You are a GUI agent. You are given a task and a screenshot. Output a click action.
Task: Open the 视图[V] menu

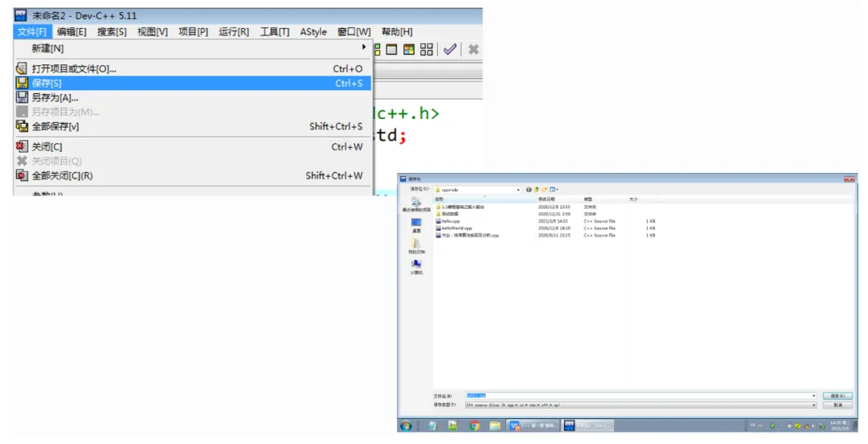[152, 31]
